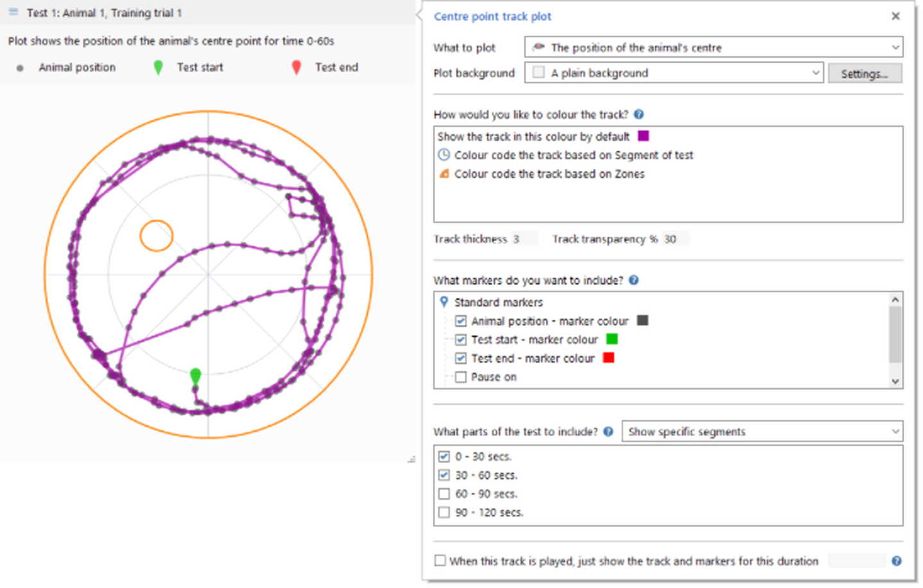
Task: Select Show the track in this colour by default
Action: click(533, 136)
